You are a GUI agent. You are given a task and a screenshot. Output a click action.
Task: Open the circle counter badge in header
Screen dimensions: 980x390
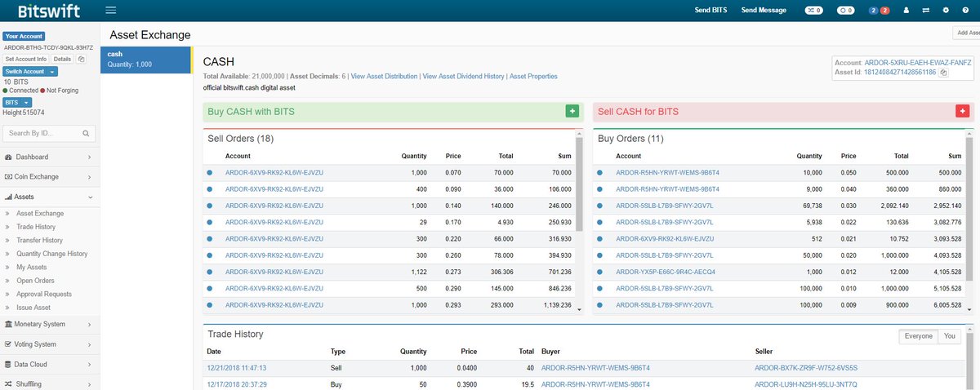[846, 11]
